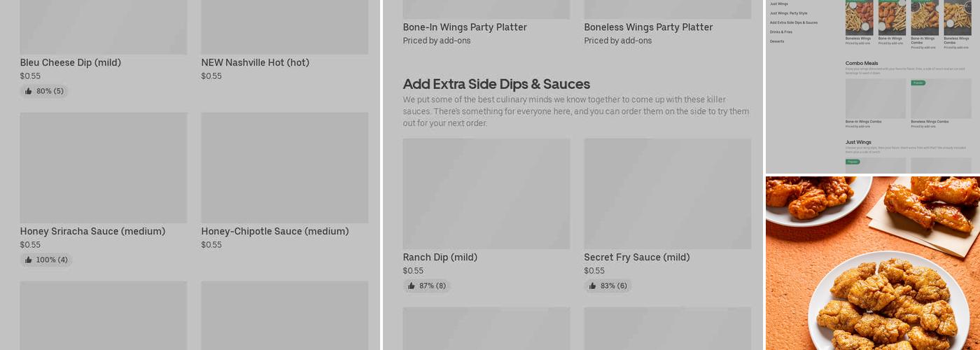Screen dimensions: 980x350
Task: Click Honey-Chipotle Sauce (medium) image placeholder
Action: click(284, 168)
